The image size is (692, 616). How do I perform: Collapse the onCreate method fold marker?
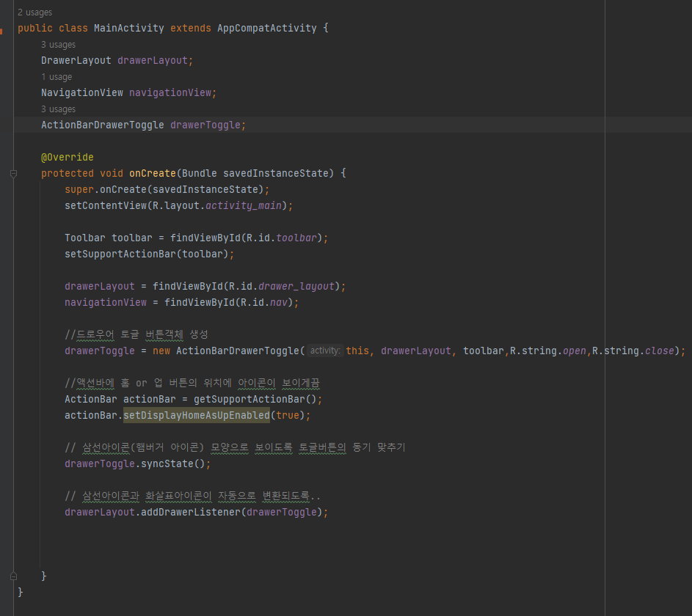pyautogui.click(x=13, y=174)
